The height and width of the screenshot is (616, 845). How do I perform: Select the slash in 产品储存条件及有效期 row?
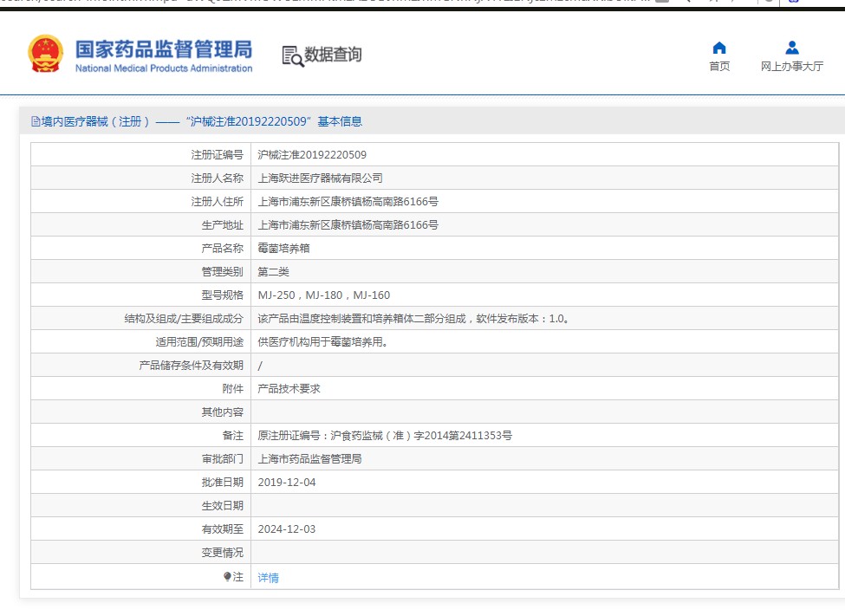[x=260, y=366]
